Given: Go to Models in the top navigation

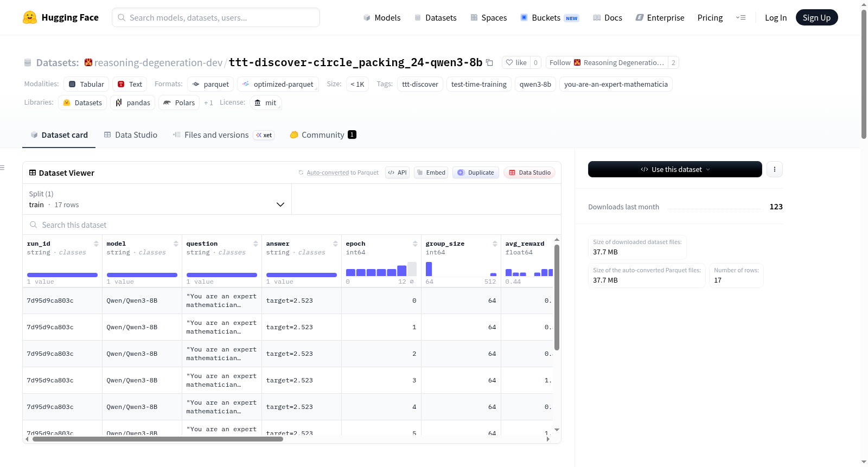Looking at the screenshot, I should tap(382, 17).
